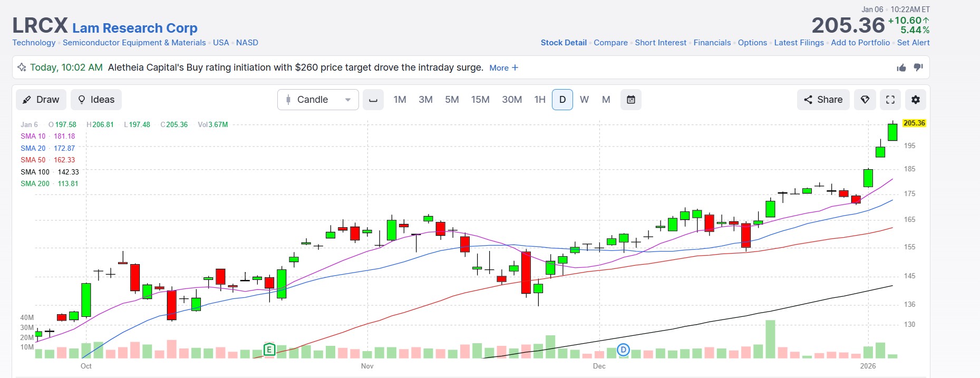Open chart settings gear icon

point(916,100)
